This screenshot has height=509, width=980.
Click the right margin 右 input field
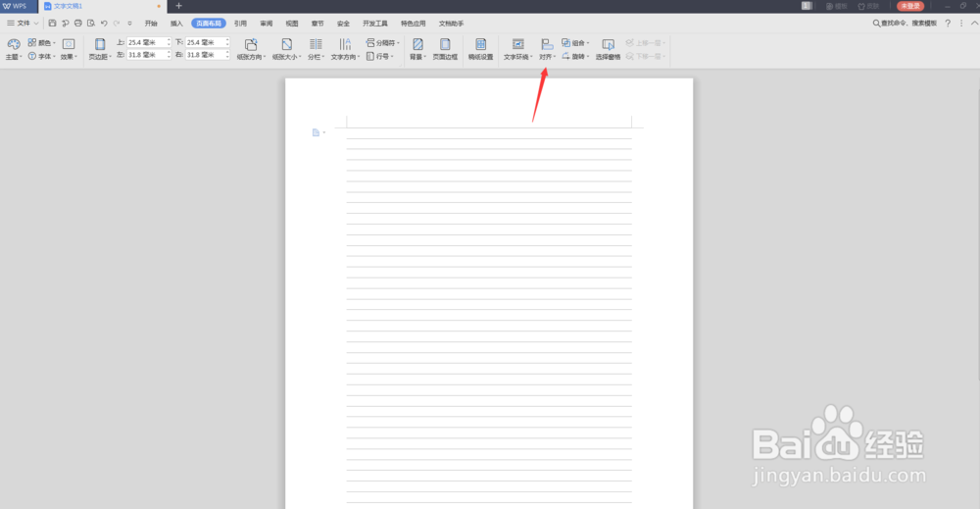[x=208, y=55]
